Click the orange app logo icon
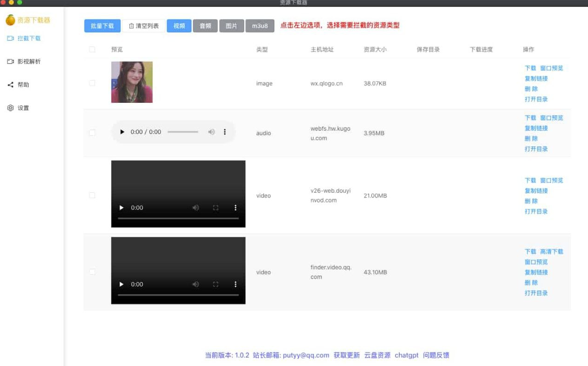Viewport: 588px width, 366px height. 10,20
